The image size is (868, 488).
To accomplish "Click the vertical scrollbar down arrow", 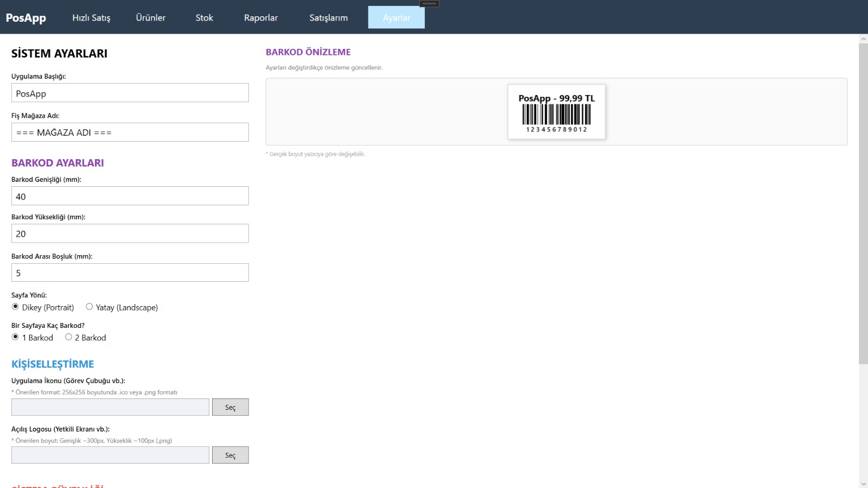I will click(x=863, y=483).
